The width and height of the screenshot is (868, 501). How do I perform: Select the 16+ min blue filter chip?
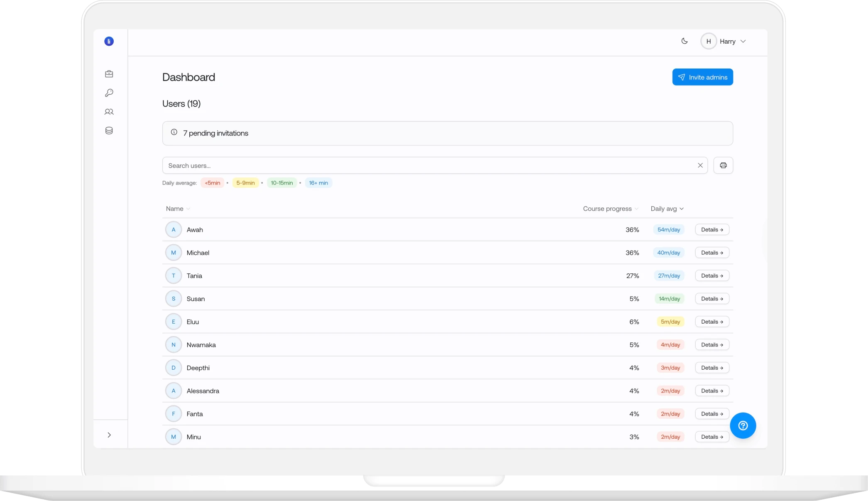[318, 183]
